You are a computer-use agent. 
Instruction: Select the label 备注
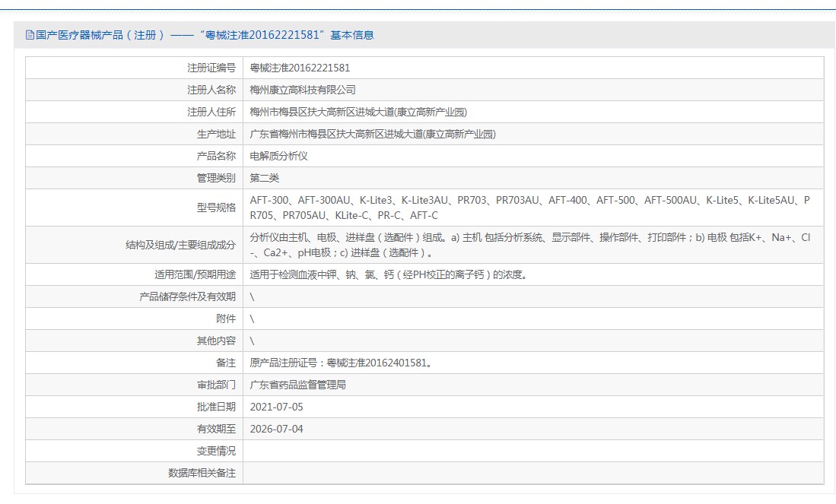coord(225,363)
